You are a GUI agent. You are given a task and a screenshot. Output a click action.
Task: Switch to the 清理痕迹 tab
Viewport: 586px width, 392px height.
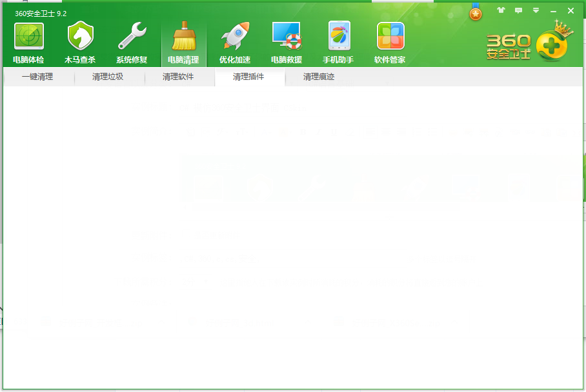point(318,77)
